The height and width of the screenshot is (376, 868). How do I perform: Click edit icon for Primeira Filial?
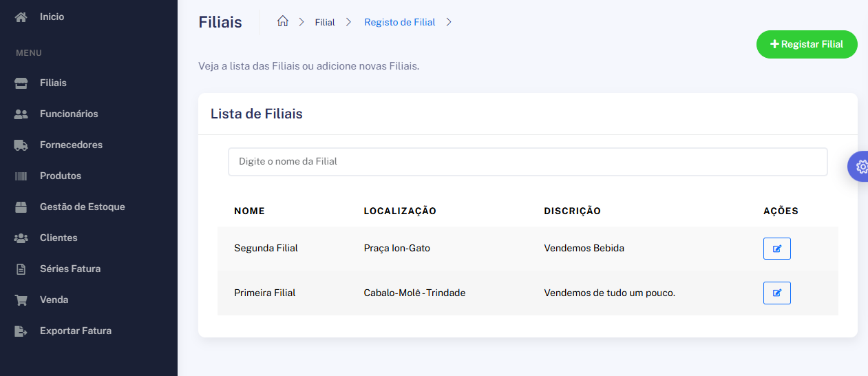point(776,293)
